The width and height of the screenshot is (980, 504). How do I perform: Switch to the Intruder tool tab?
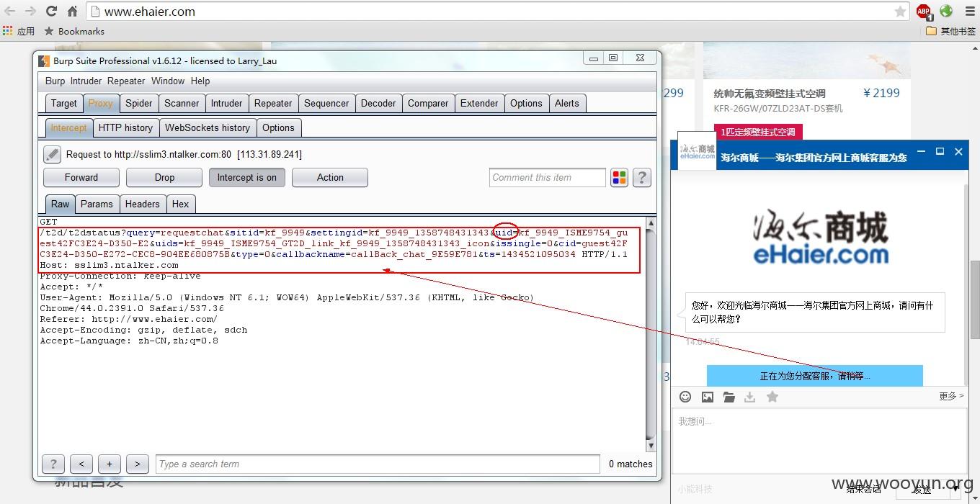(x=226, y=104)
